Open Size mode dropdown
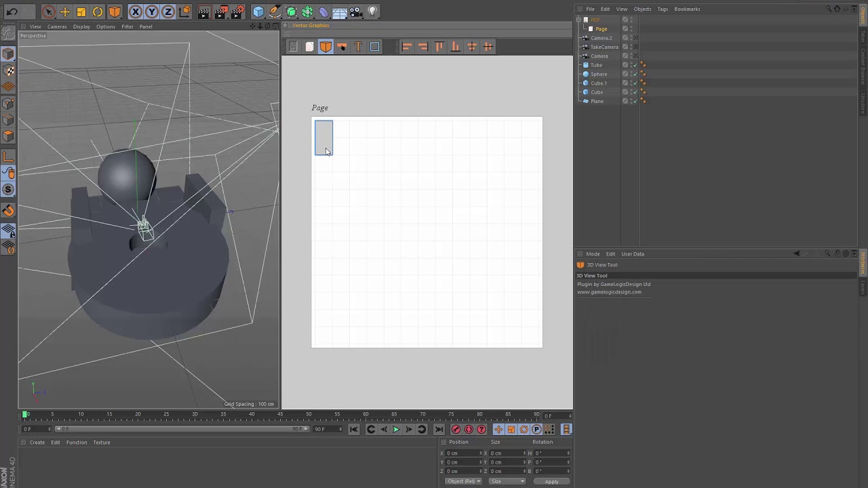The height and width of the screenshot is (488, 868). coord(508,481)
